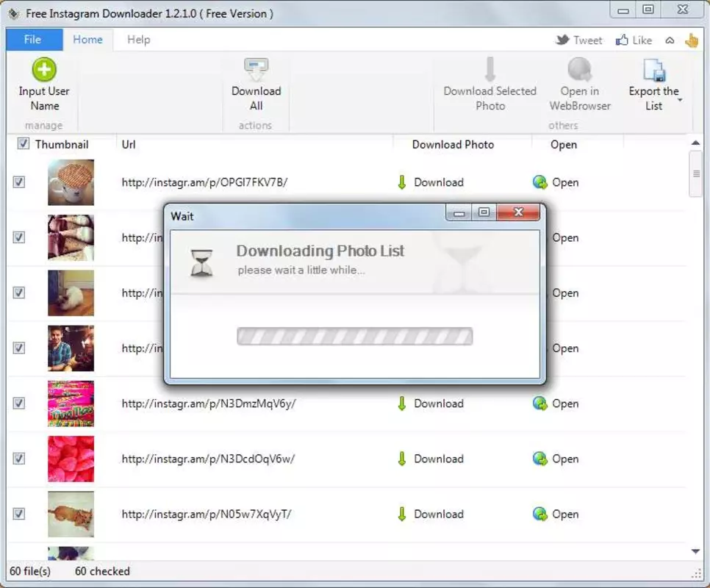Viewport: 710px width, 588px height.
Task: Click the Download Photo column header
Action: pos(453,144)
